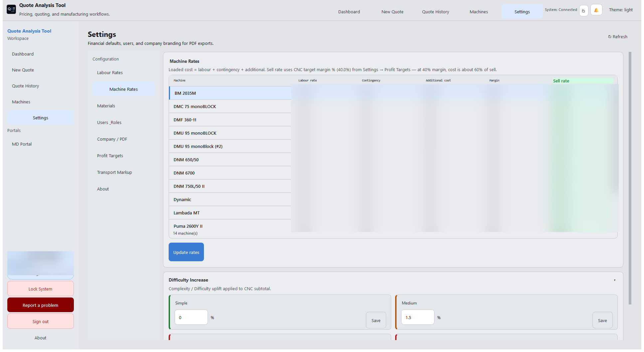
Task: Open Labour Rates configuration section
Action: tap(123, 72)
